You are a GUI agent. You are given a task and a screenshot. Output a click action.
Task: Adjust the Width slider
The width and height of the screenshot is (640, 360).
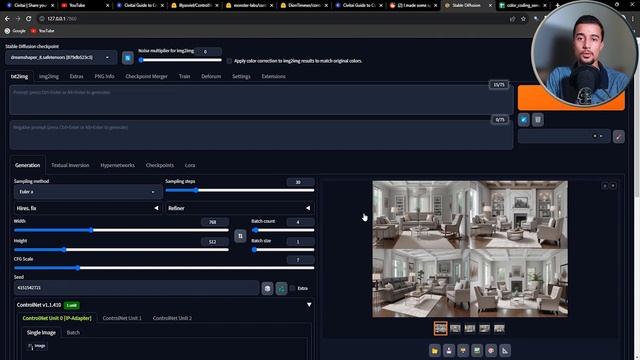click(121, 230)
